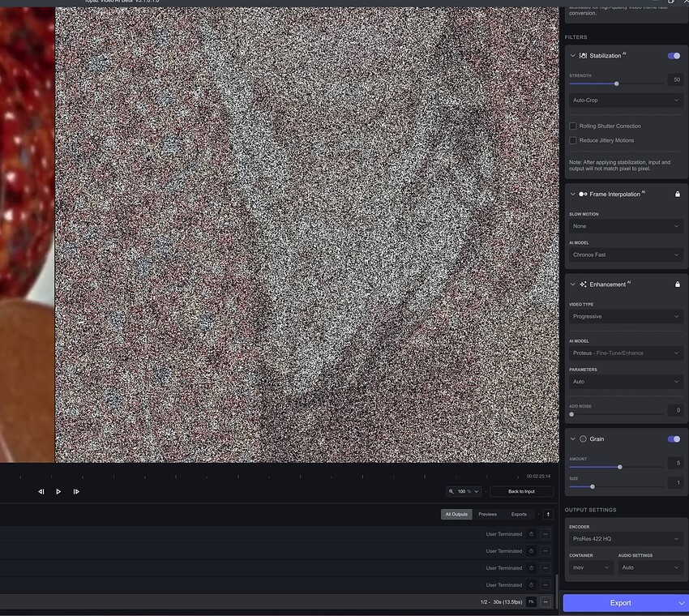The image size is (689, 616).
Task: Click the 00:02:25:14 timecode
Action: [x=538, y=477]
